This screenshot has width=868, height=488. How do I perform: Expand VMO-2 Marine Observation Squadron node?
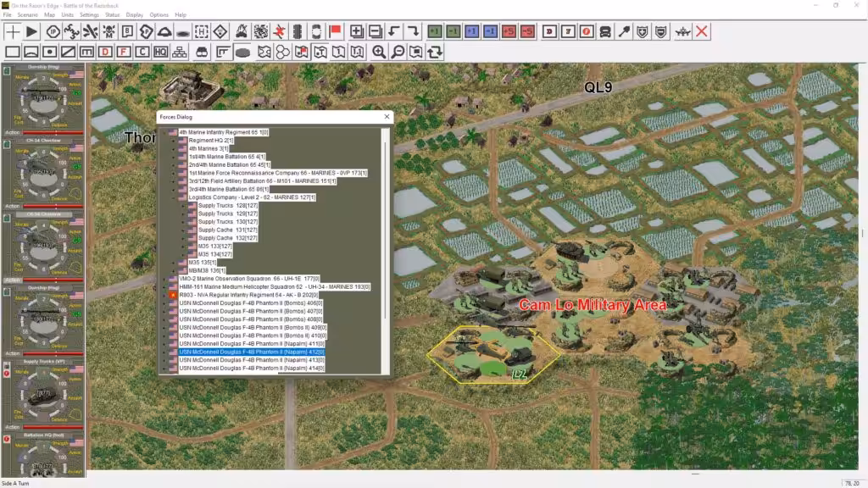click(x=164, y=279)
